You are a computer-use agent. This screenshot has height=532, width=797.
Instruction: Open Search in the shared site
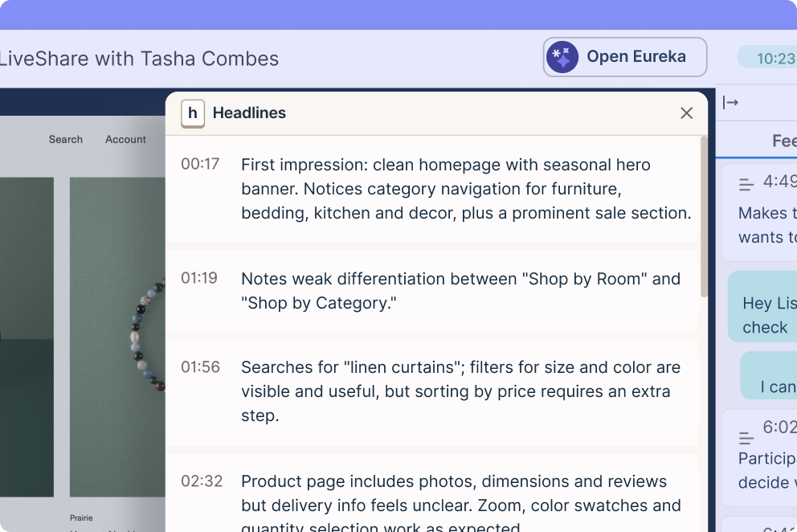(x=66, y=139)
